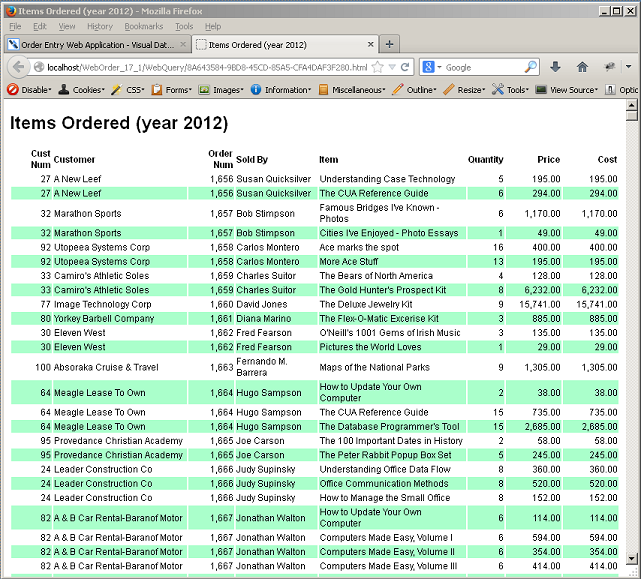
Task: Close the Order Entry Web Application tab
Action: tap(183, 44)
